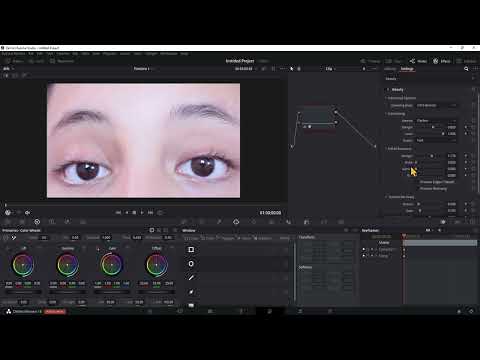The height and width of the screenshot is (360, 480).
Task: Open the smoothing Method dropdown
Action: pos(436,121)
